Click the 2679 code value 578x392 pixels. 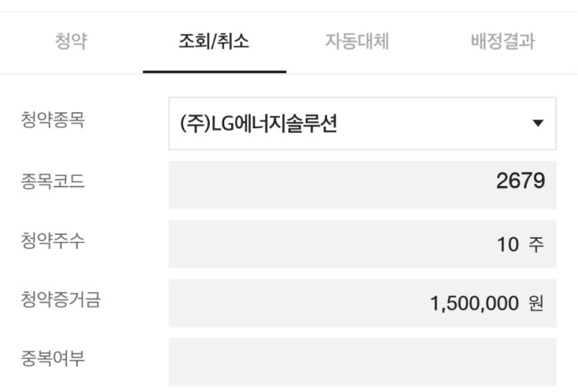click(520, 182)
